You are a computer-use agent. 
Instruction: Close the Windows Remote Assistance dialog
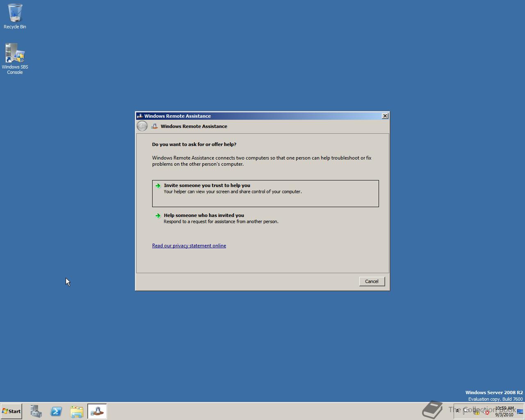point(385,116)
